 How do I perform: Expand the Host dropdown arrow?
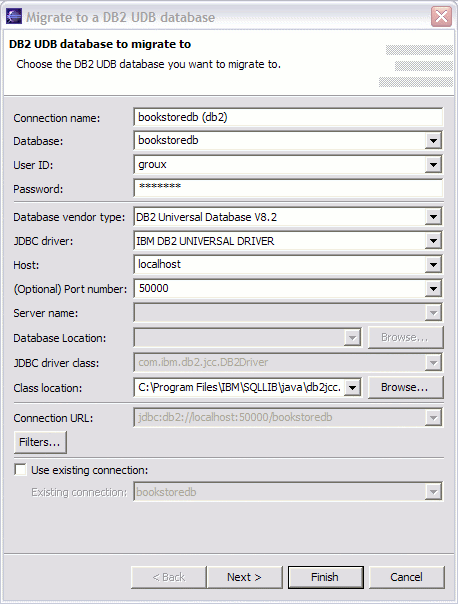tap(433, 265)
